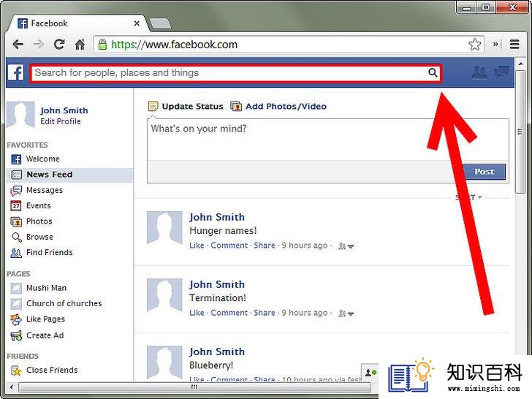This screenshot has width=532, height=399.
Task: Open the Chrome hamburger menu
Action: pyautogui.click(x=514, y=45)
